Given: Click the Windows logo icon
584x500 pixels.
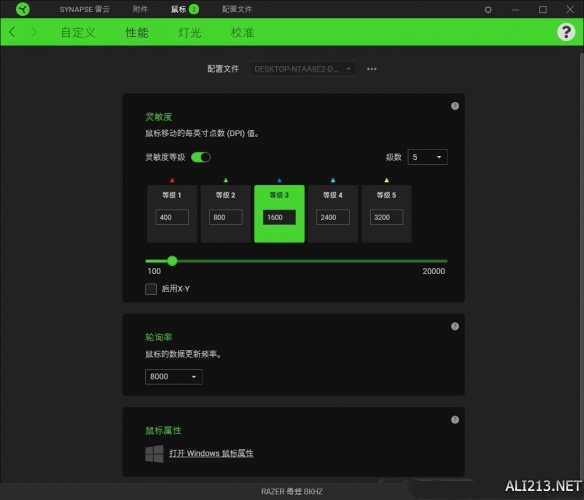Looking at the screenshot, I should click(154, 453).
